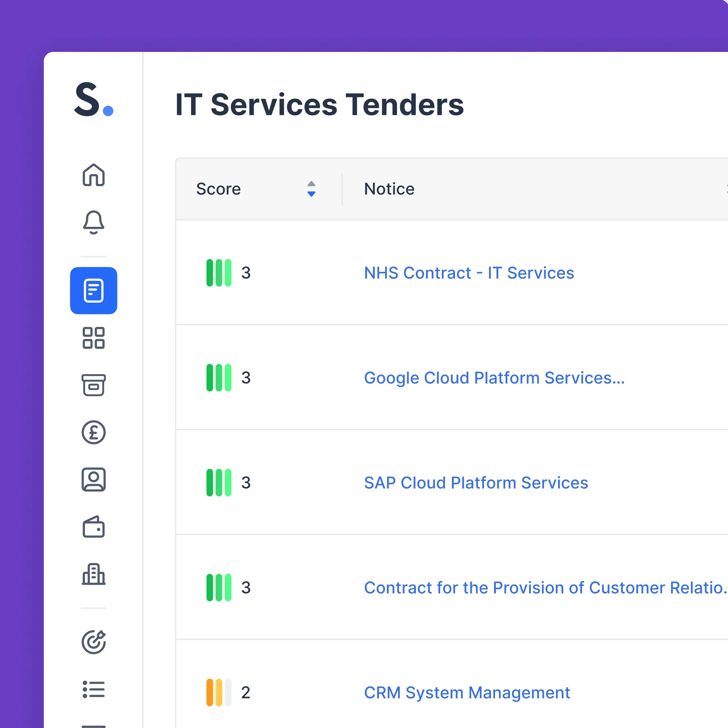Image resolution: width=728 pixels, height=728 pixels.
Task: Sort table by Score arrows
Action: [311, 189]
